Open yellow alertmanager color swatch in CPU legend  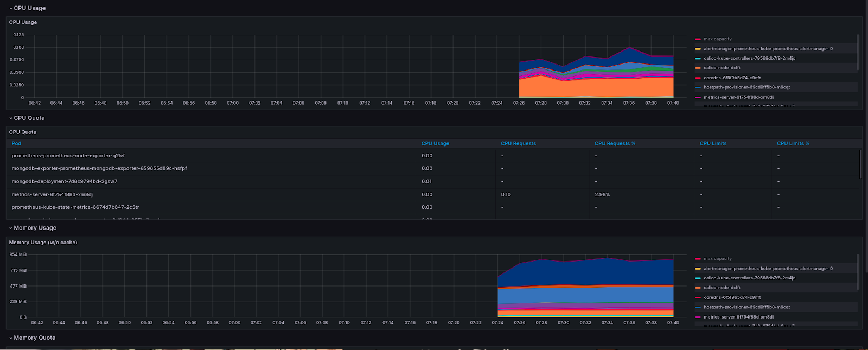point(698,49)
